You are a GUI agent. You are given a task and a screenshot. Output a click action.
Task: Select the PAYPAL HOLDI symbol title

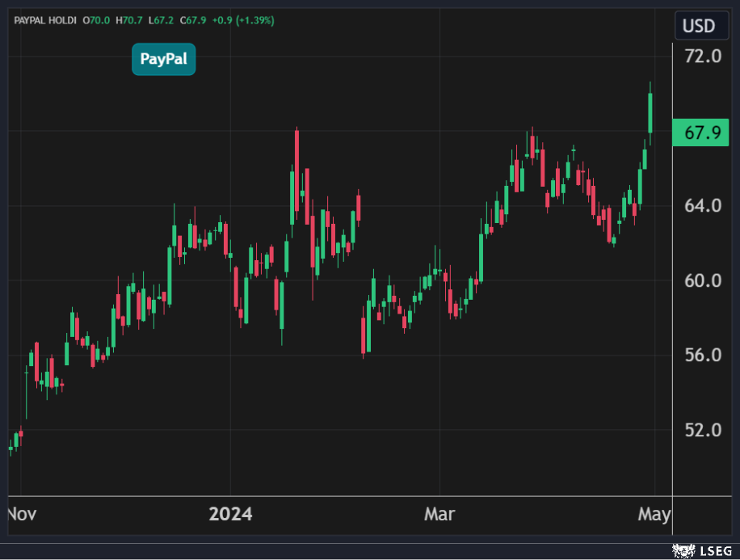coord(45,20)
